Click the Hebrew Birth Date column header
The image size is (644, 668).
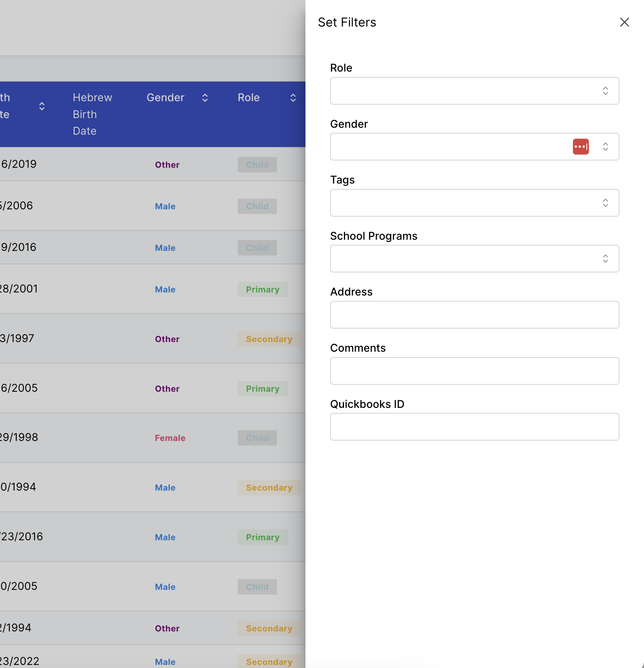pos(92,114)
